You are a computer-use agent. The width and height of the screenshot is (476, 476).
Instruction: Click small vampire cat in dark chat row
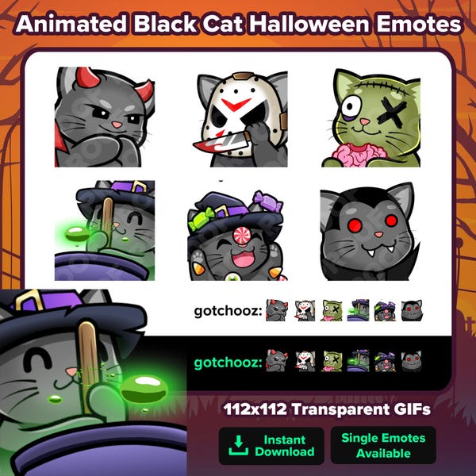coord(412,361)
